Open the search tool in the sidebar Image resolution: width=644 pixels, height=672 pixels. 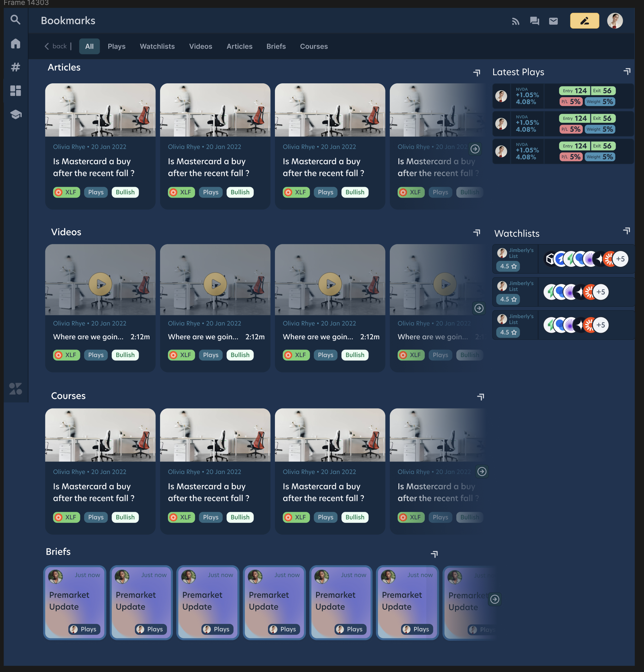(x=15, y=20)
